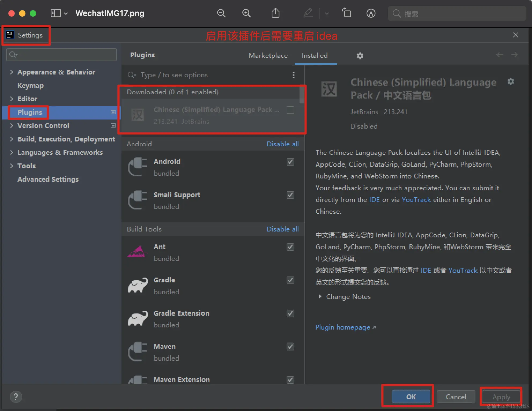Uncheck the Gradle plugin checkbox
Viewport: 532px width, 411px height.
(290, 280)
